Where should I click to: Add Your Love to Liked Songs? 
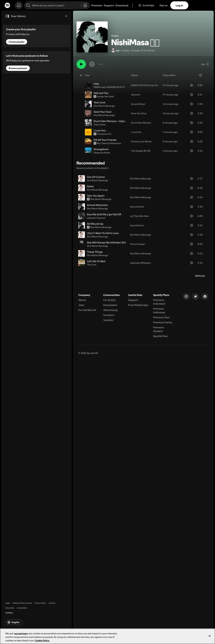tap(191, 104)
